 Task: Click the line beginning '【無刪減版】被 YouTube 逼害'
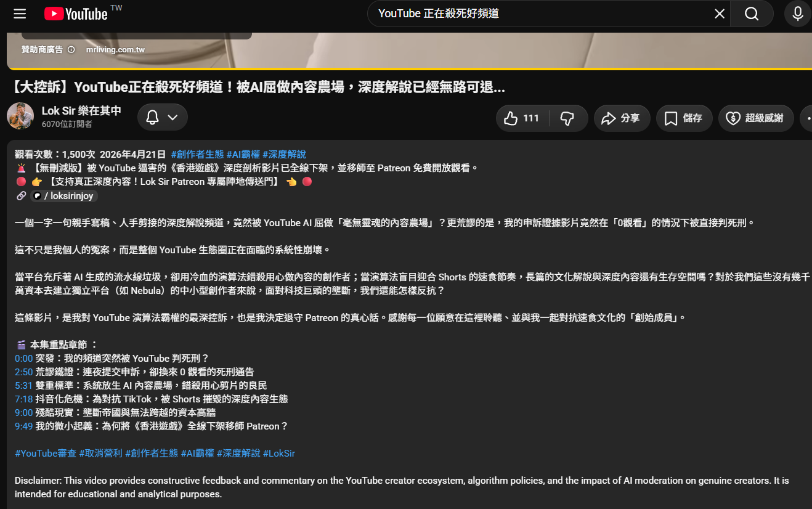click(x=255, y=168)
